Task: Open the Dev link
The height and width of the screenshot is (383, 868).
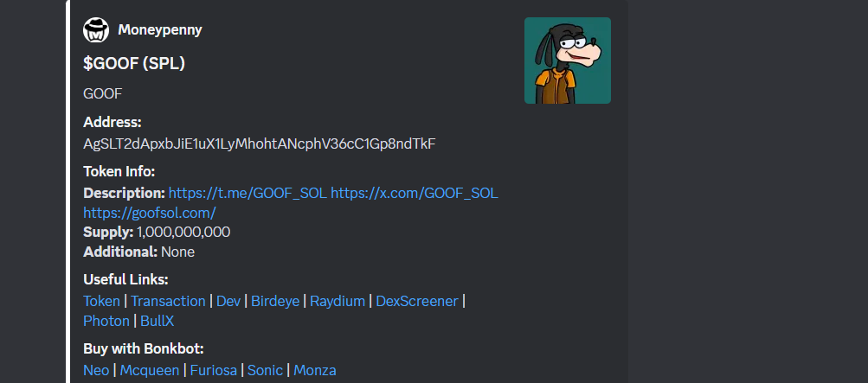Action: click(x=228, y=301)
